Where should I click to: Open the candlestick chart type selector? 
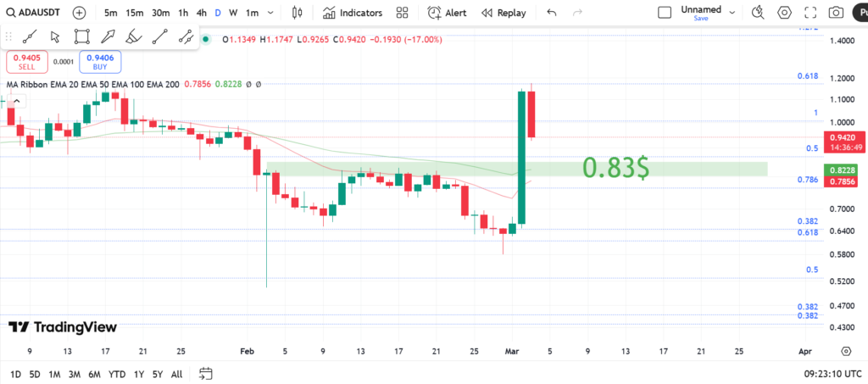tap(297, 13)
